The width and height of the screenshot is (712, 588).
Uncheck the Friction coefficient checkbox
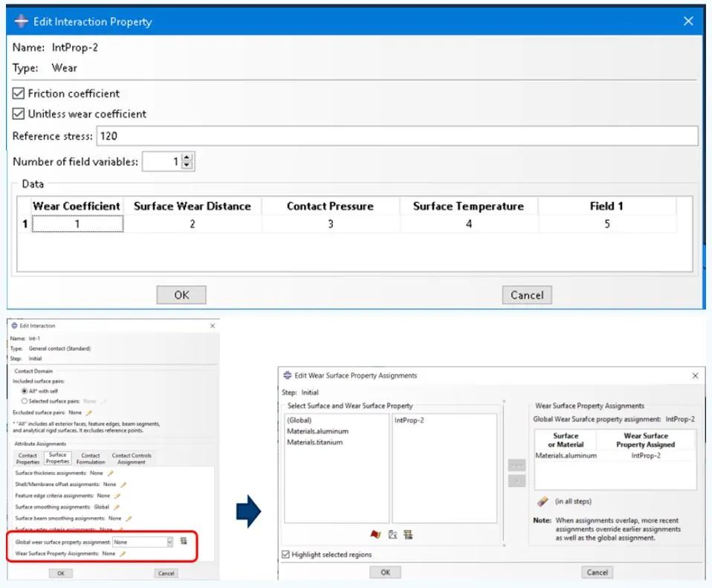tap(18, 94)
